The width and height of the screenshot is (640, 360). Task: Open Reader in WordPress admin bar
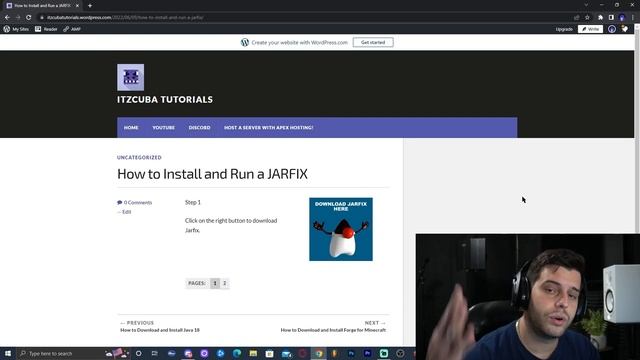point(46,29)
